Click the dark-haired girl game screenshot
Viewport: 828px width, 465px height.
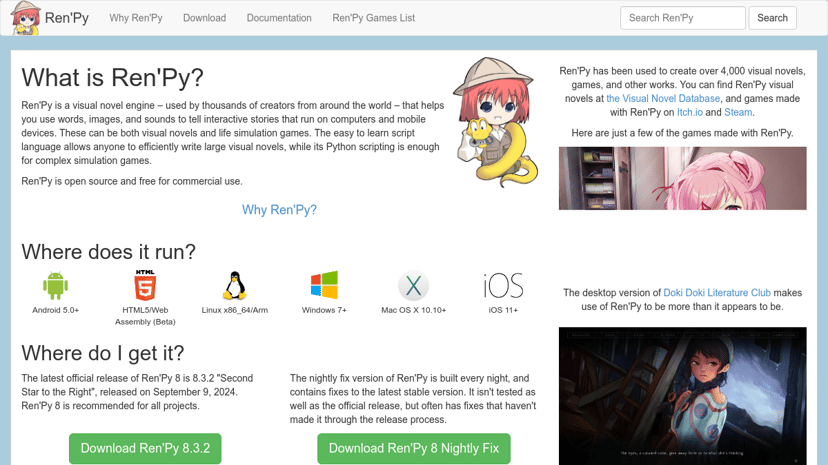click(683, 396)
